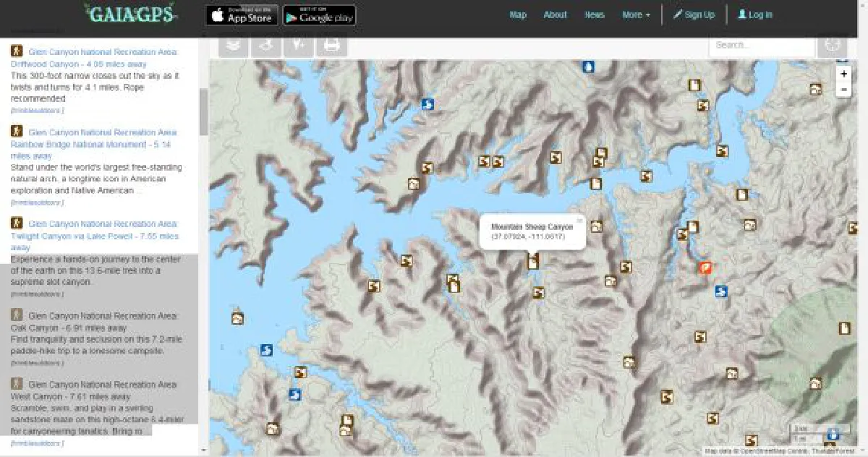
Task: Click trimbleoutdoors source under Driftwood Canyon
Action: tap(38, 111)
